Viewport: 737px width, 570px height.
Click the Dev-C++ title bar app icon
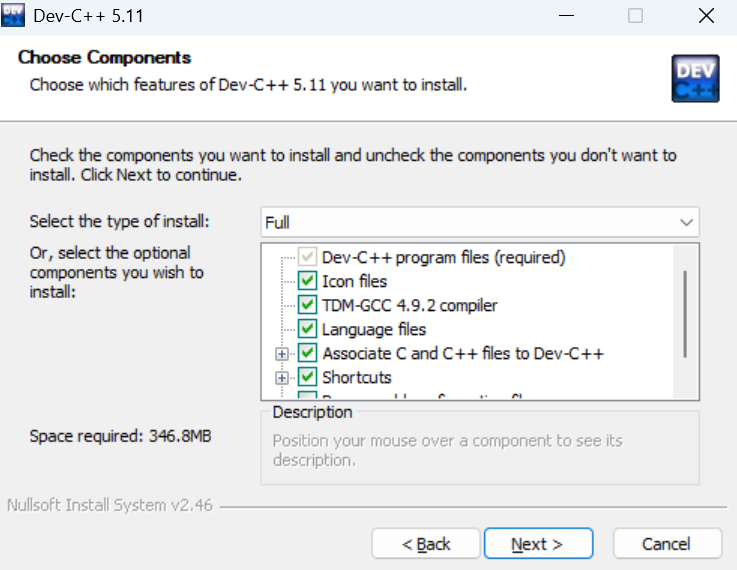click(13, 16)
